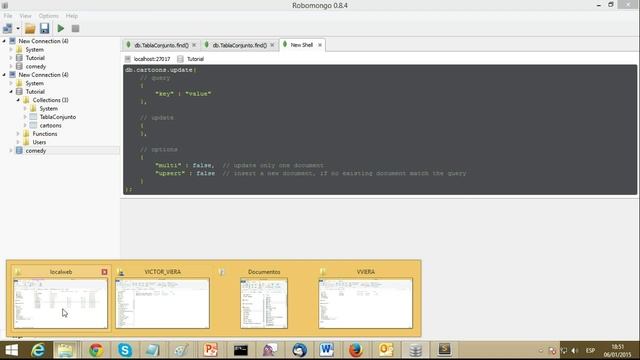Open the VVIERA window thumbnail
The height and width of the screenshot is (360, 640).
(366, 304)
